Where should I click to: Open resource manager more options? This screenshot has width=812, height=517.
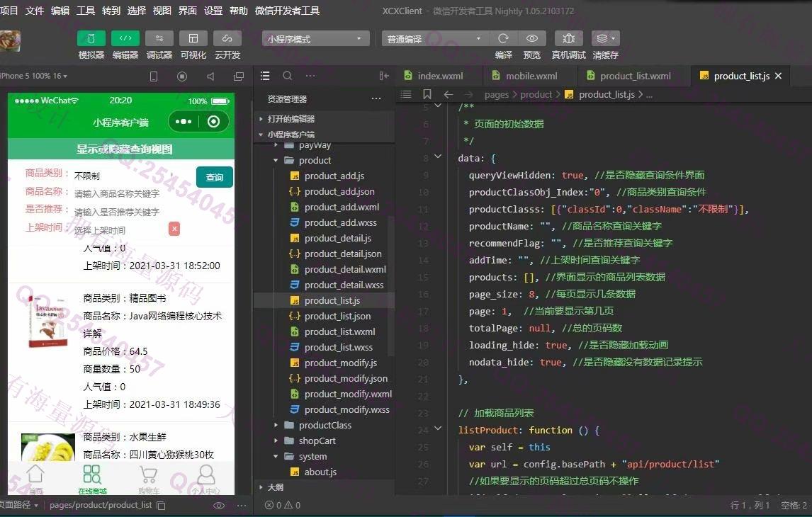pyautogui.click(x=376, y=98)
